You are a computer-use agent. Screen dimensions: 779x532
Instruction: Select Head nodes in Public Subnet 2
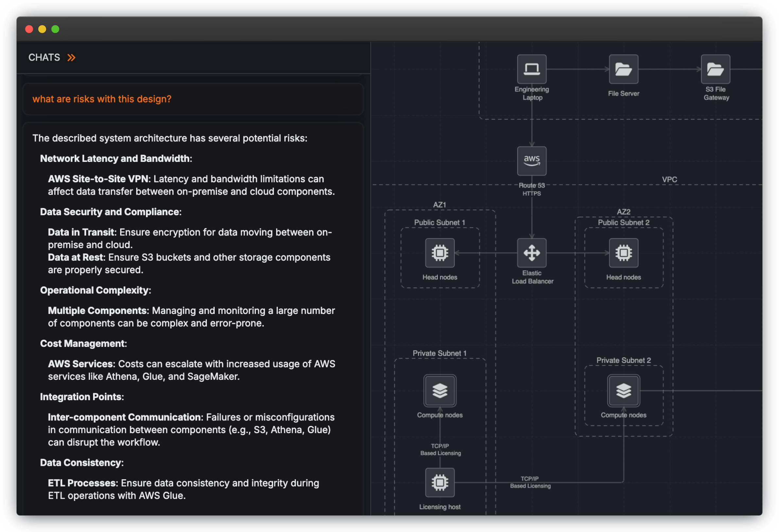[x=623, y=253]
